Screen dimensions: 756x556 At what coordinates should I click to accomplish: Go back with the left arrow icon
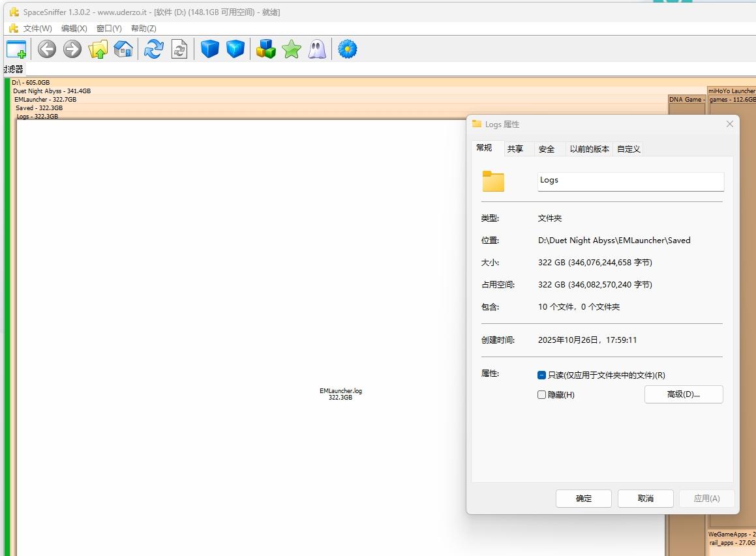46,50
